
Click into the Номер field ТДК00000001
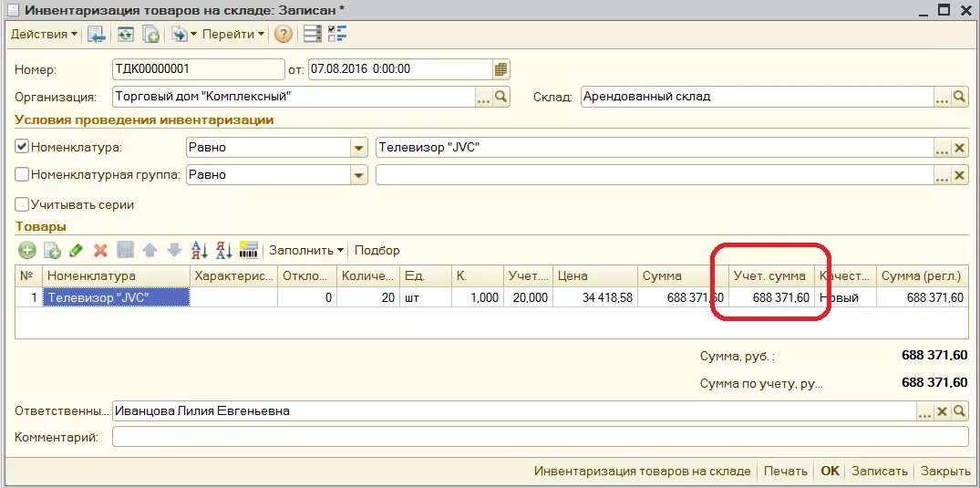(198, 68)
